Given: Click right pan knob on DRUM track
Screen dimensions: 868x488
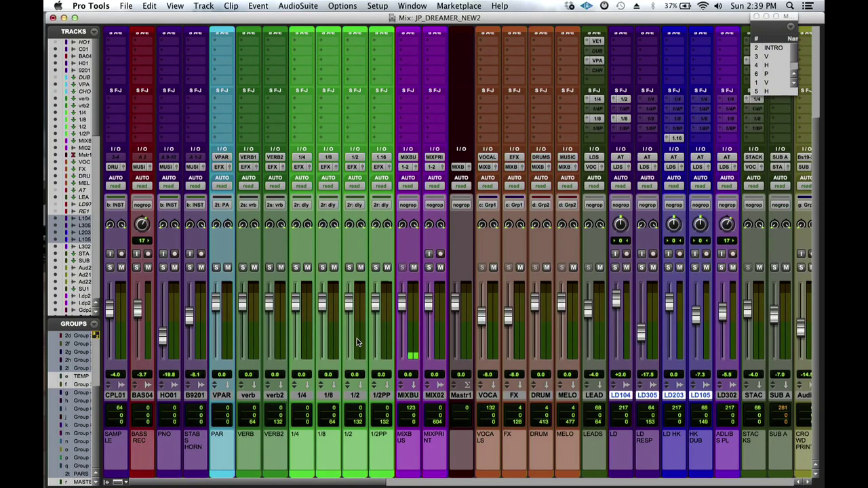Looking at the screenshot, I should pyautogui.click(x=547, y=224).
